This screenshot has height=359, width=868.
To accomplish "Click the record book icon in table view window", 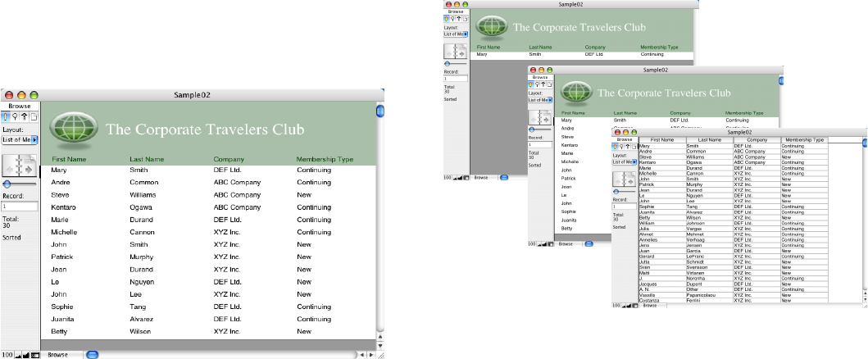I will [x=625, y=179].
